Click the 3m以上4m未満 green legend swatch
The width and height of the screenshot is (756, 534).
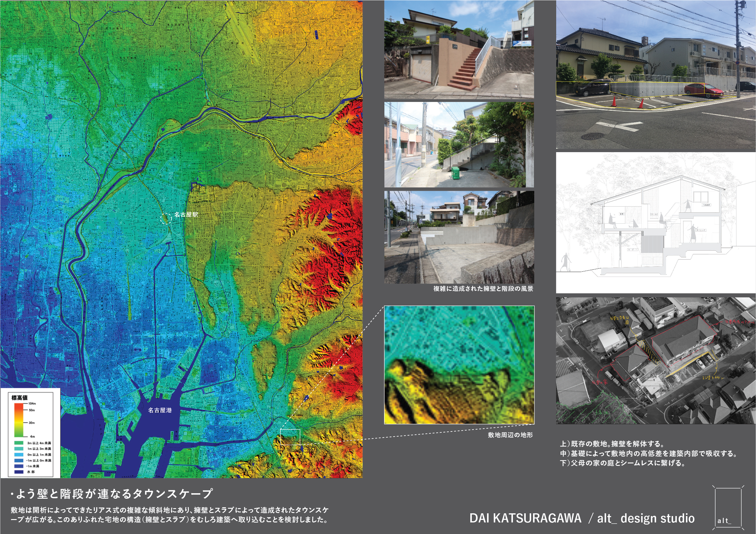19,443
